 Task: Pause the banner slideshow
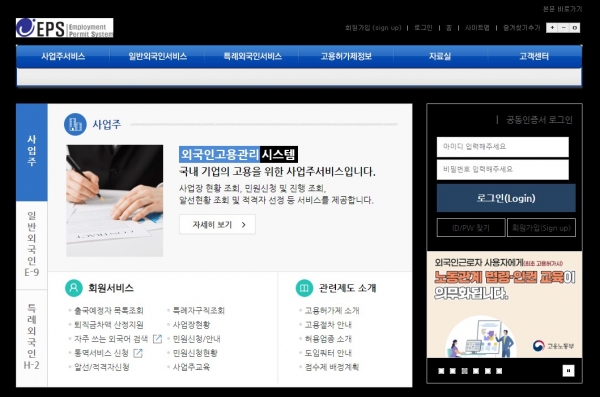pos(568,371)
